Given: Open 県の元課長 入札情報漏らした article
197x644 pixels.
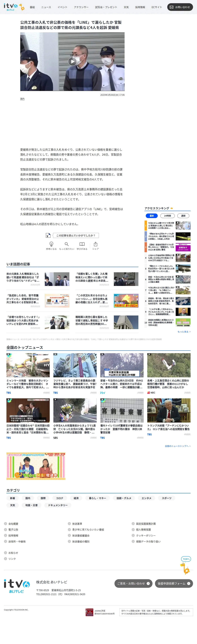Looking at the screenshot, I should (38, 279).
